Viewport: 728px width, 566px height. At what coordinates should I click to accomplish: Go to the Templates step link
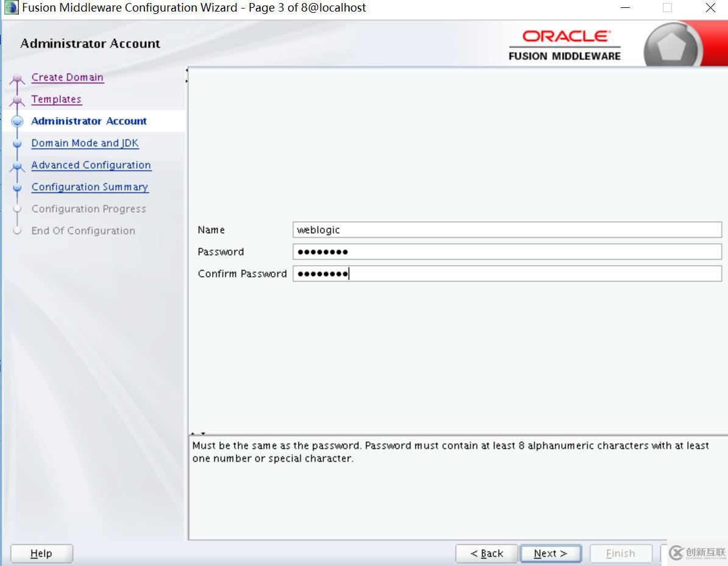coord(56,99)
